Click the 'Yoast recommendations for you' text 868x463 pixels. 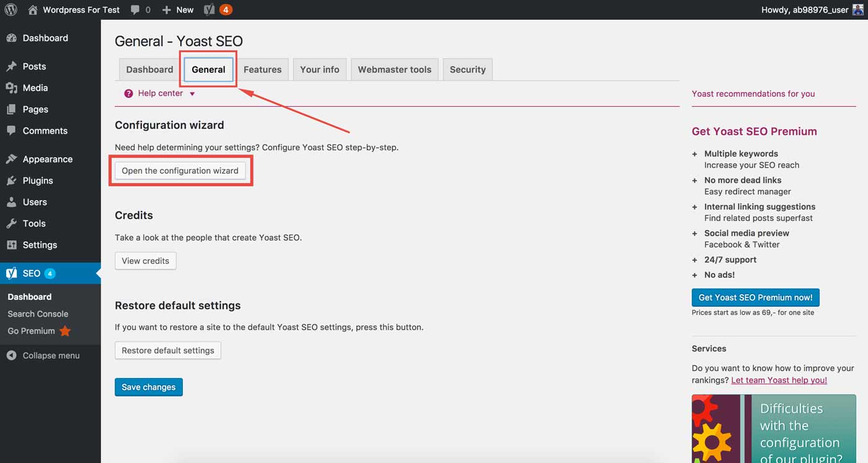click(x=753, y=94)
